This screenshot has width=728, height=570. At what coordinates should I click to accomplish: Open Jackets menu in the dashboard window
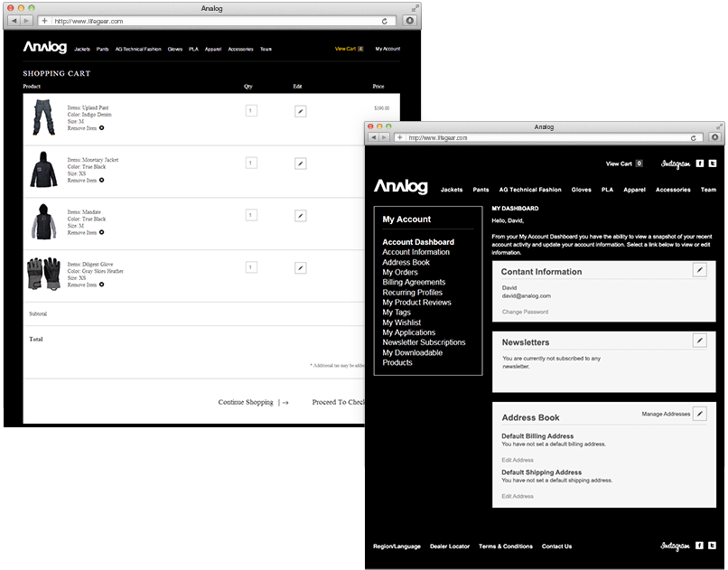(x=452, y=190)
